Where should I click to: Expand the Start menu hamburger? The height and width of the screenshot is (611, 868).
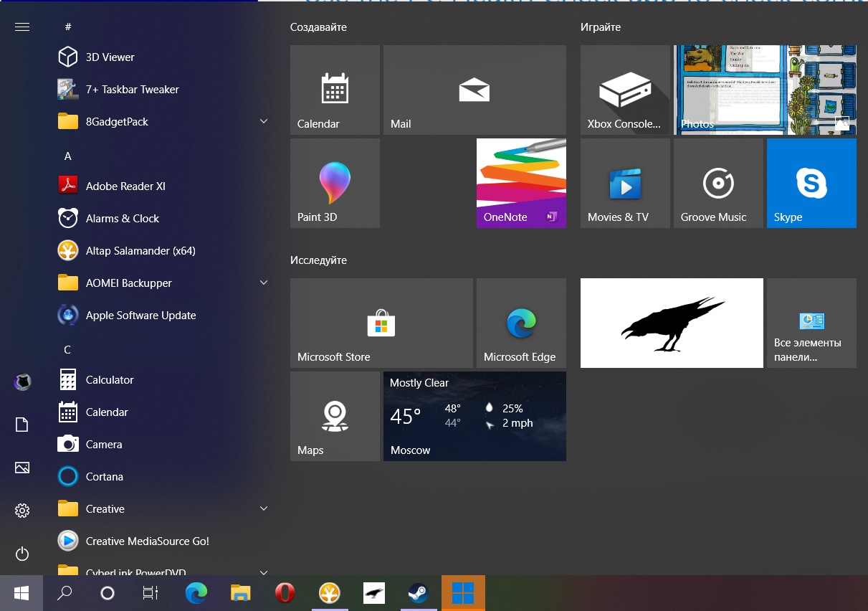(22, 27)
